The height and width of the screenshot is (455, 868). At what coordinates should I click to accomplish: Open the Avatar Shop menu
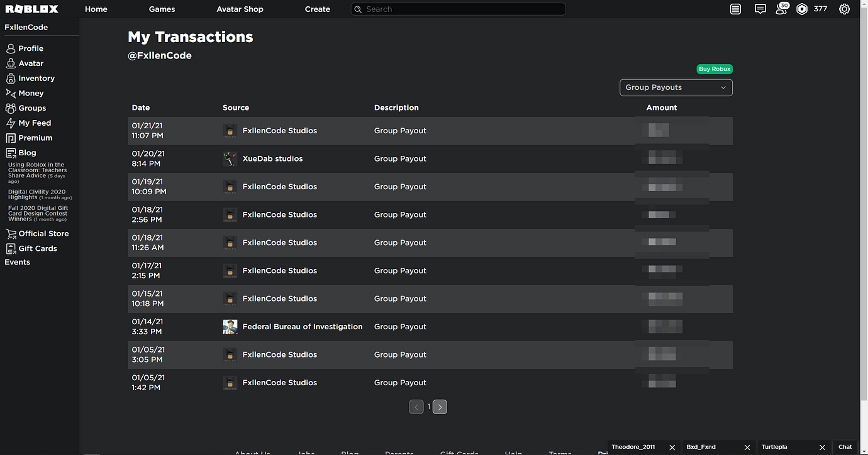[240, 9]
